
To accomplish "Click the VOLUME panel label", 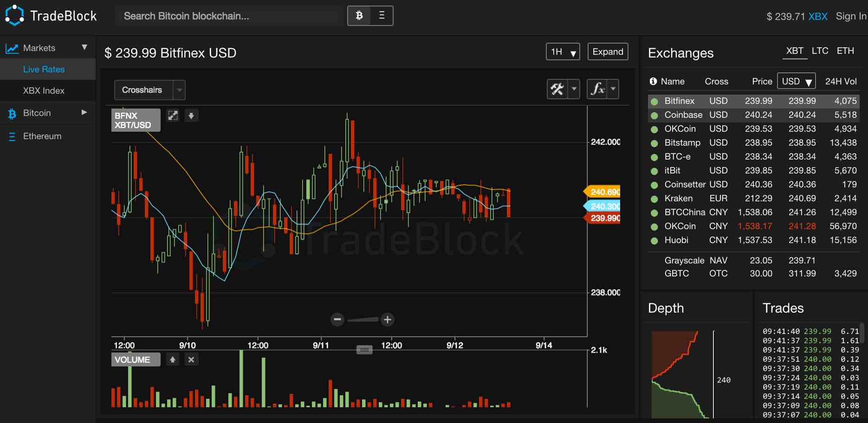I will 136,359.
